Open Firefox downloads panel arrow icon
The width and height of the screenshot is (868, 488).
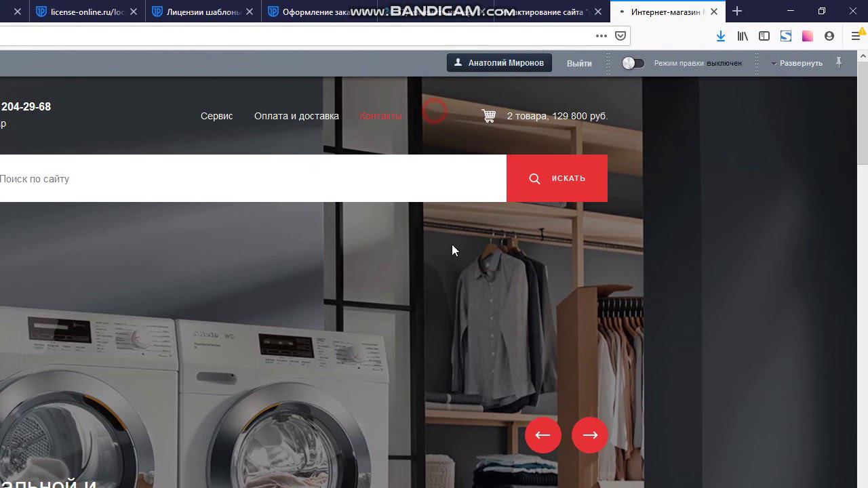tap(721, 36)
